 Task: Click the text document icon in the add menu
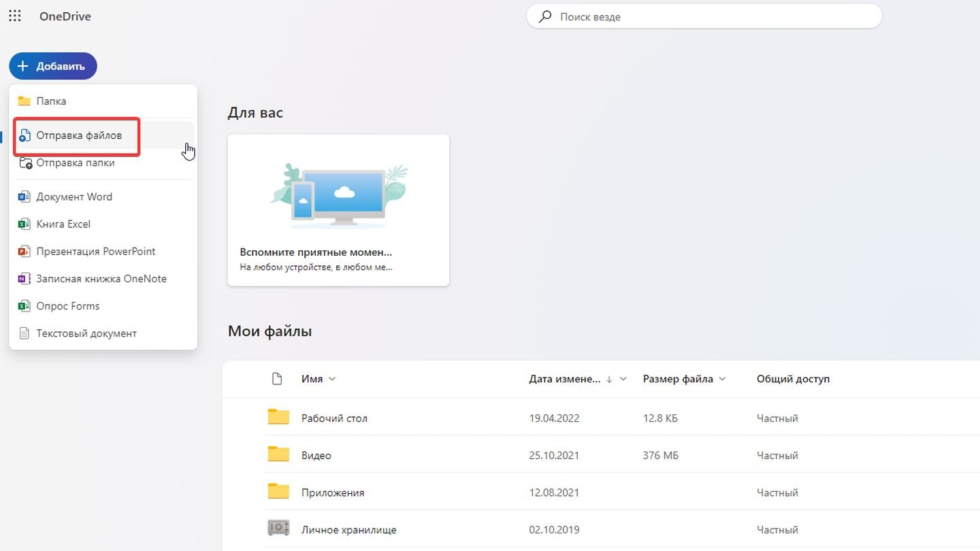coord(24,333)
